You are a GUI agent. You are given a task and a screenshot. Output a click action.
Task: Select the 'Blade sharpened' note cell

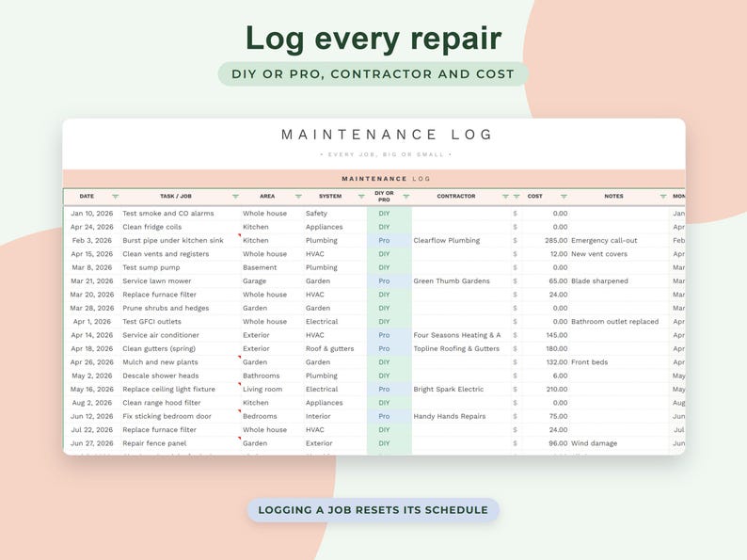(619, 281)
